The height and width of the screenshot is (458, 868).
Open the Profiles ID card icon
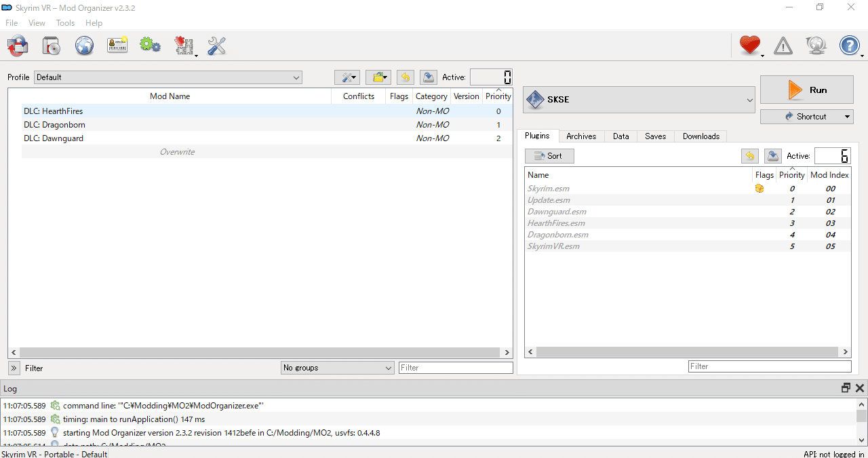pos(117,45)
